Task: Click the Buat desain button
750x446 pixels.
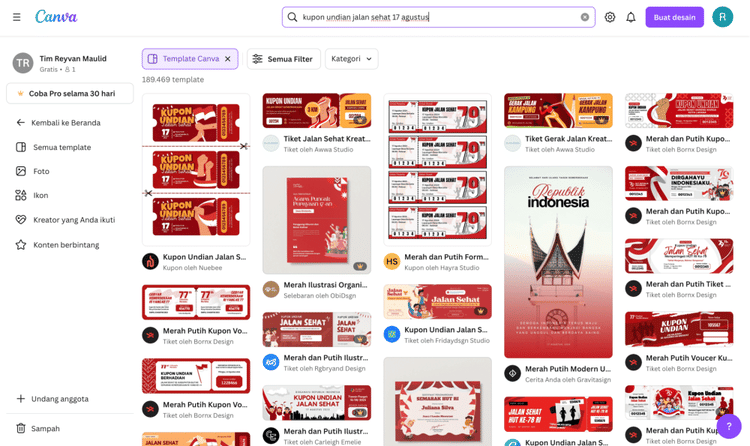Action: point(674,17)
